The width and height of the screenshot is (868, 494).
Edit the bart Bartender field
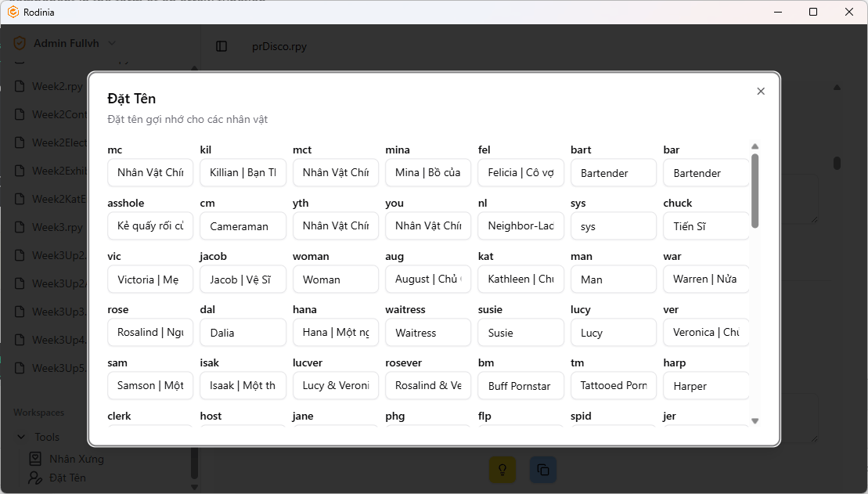point(614,173)
